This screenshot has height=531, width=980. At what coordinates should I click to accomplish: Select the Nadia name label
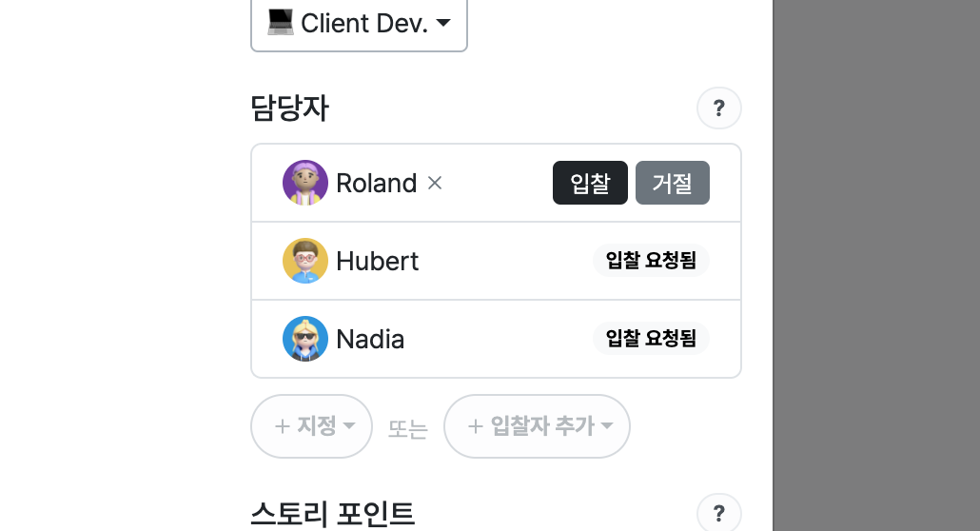click(370, 340)
